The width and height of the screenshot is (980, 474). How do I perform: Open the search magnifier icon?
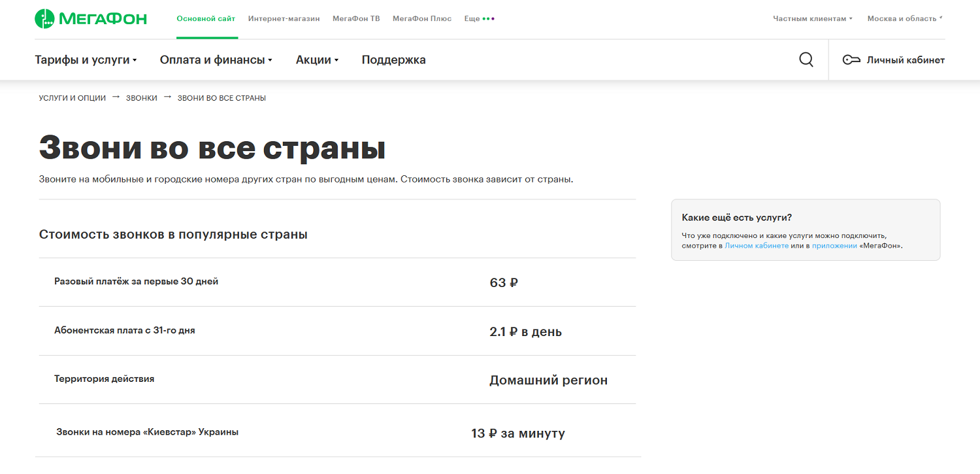(806, 59)
